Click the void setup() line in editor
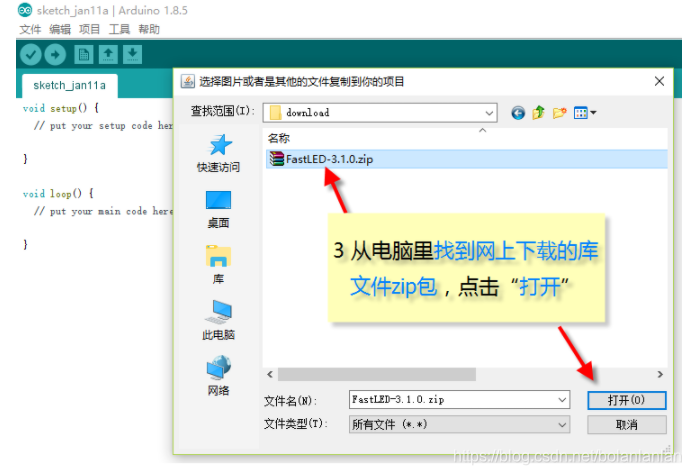This screenshot has height=475, width=691. [61, 108]
